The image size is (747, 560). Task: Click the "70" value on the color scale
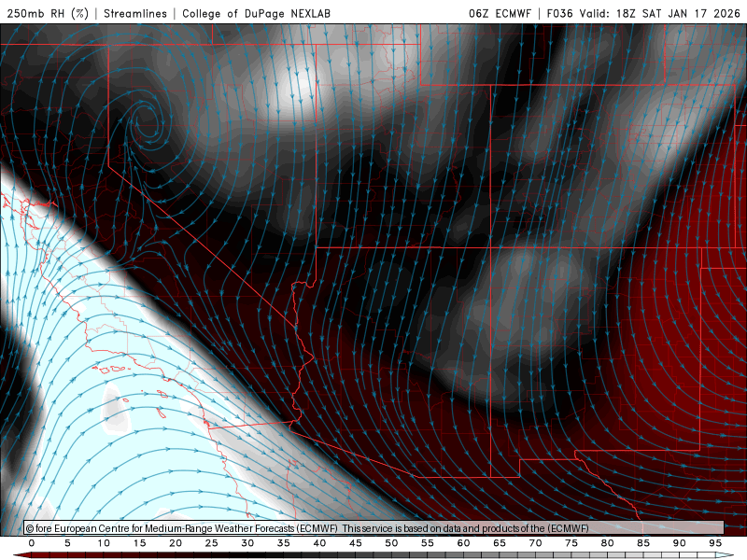535,543
